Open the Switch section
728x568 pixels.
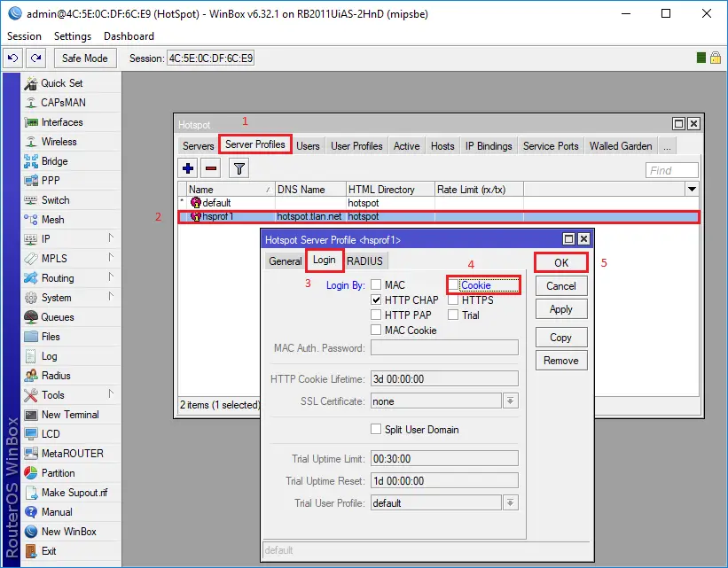coord(55,200)
